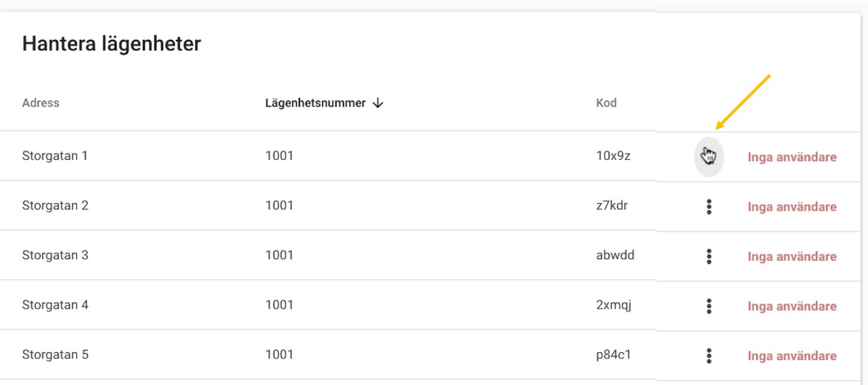Image resolution: width=868 pixels, height=385 pixels.
Task: Open the three-dot menu for Storgatan 5
Action: coord(709,356)
